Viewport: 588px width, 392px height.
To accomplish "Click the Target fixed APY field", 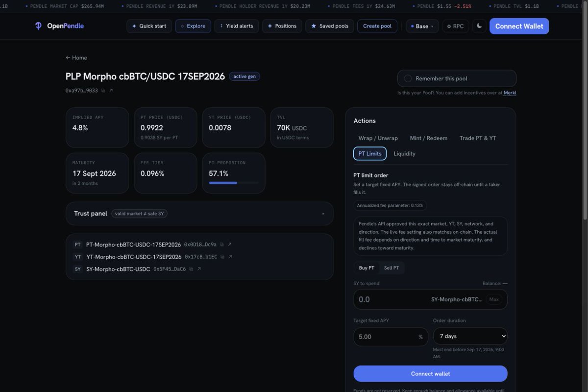I will [x=391, y=337].
